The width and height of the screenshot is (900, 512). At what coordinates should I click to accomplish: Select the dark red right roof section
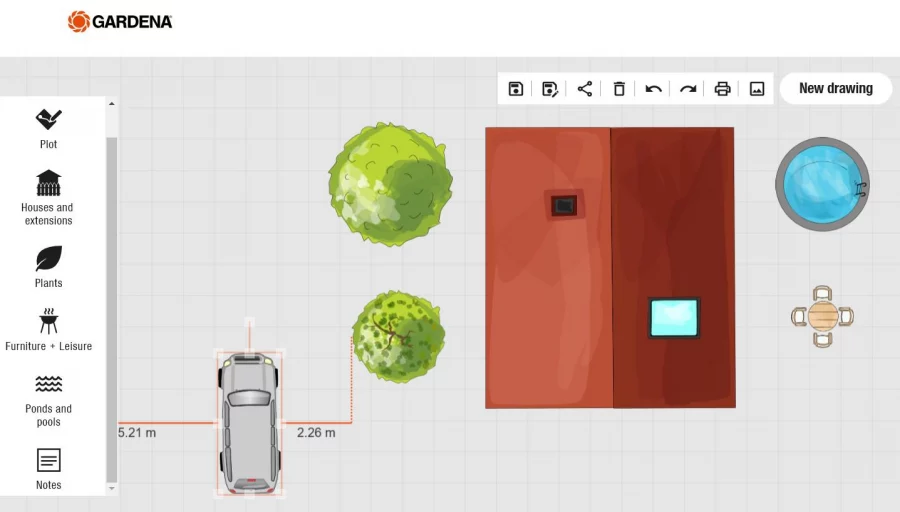click(673, 267)
